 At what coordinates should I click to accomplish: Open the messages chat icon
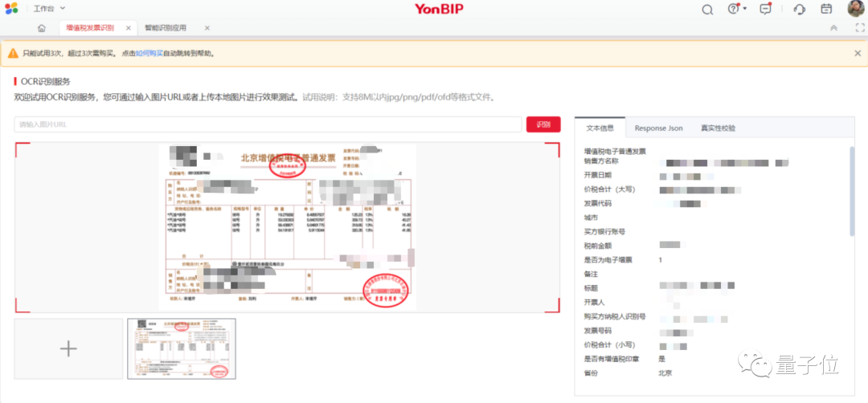pyautogui.click(x=766, y=9)
